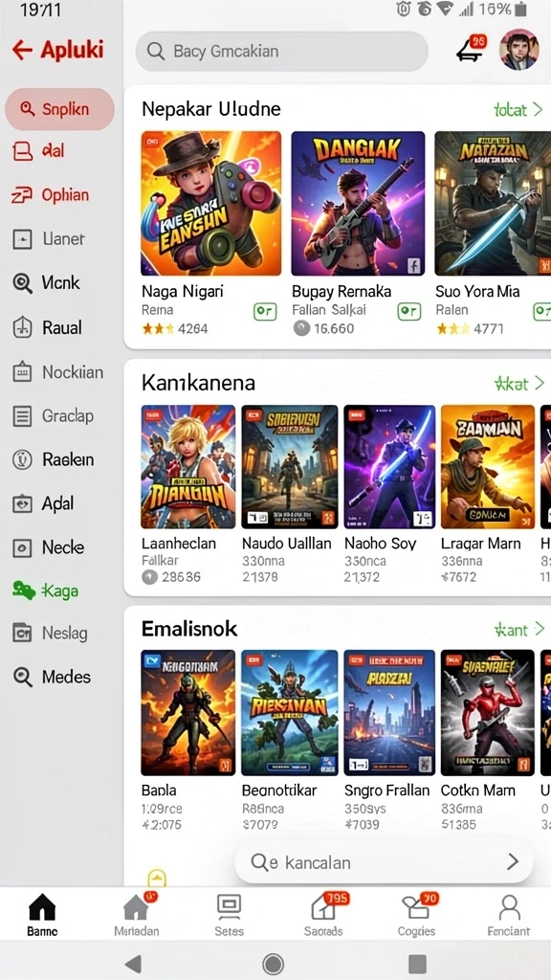Open Ophian in the sidebar
This screenshot has width=551, height=980.
coord(50,195)
